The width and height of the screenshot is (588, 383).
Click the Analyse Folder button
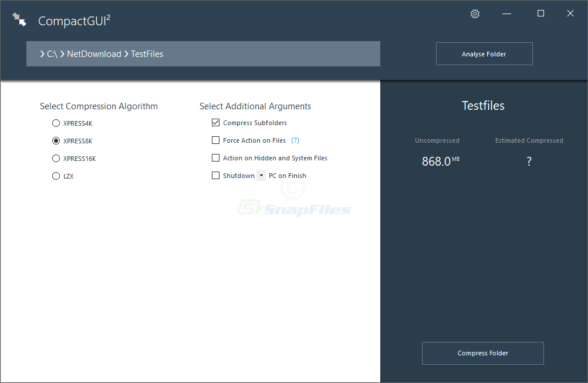[484, 53]
